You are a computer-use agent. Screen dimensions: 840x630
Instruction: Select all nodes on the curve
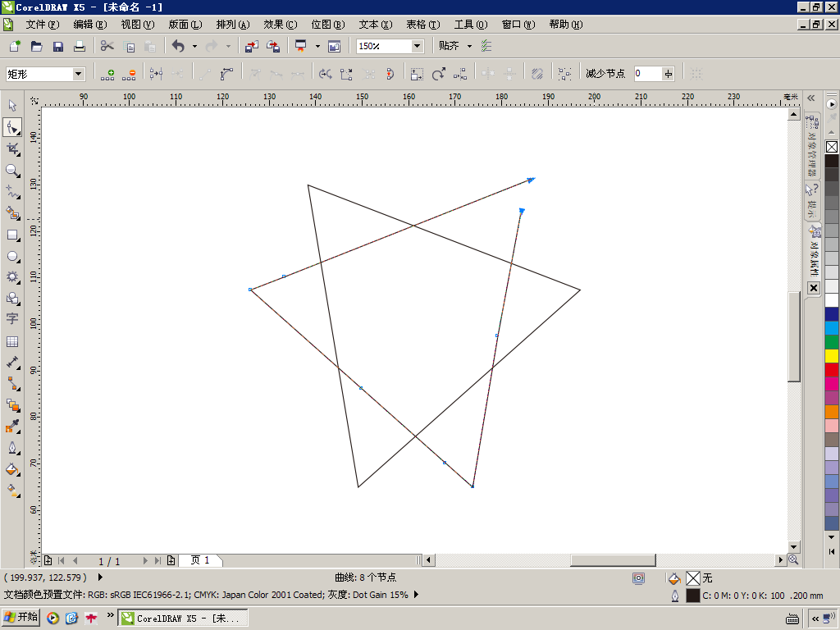tap(564, 74)
